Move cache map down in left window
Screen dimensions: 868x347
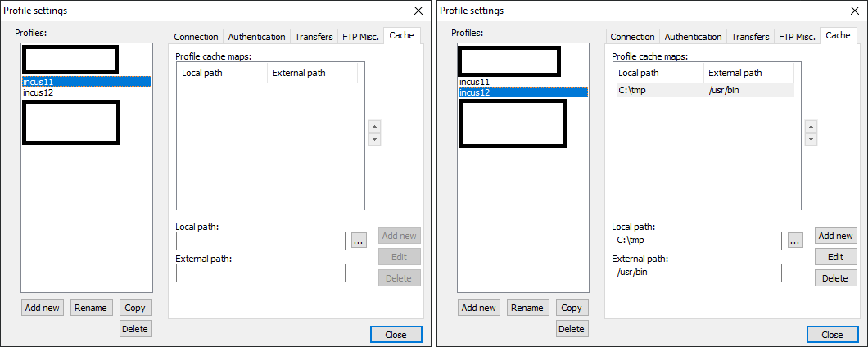coord(375,139)
